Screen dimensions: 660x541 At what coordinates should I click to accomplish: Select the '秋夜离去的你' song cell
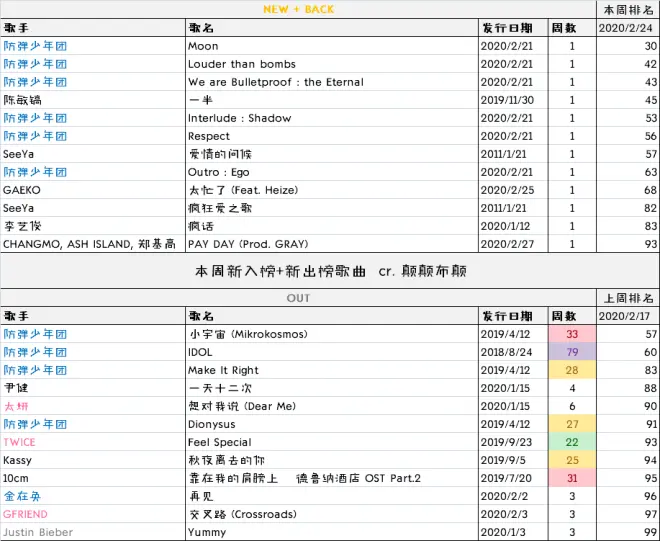click(x=332, y=460)
